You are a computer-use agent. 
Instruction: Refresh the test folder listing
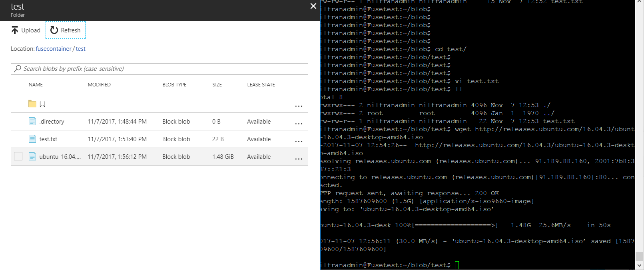pos(66,30)
